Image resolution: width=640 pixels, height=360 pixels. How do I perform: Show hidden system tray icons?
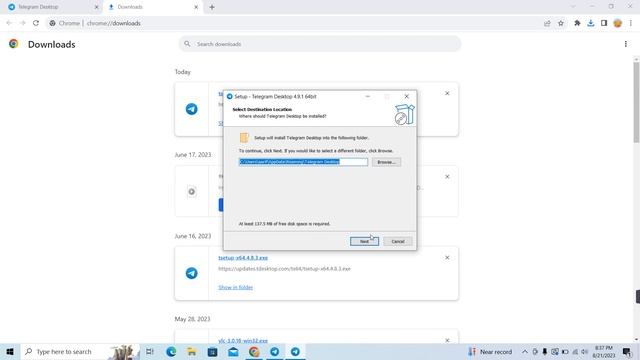[525, 351]
